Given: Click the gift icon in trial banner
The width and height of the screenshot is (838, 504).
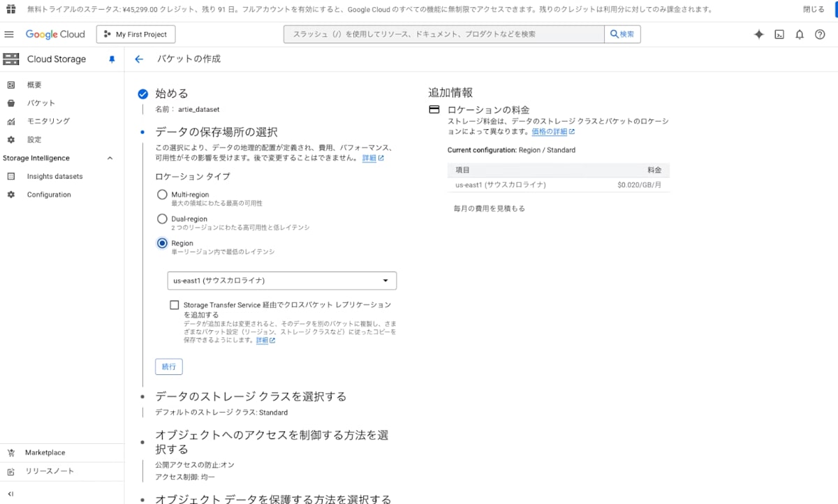Looking at the screenshot, I should click(10, 10).
